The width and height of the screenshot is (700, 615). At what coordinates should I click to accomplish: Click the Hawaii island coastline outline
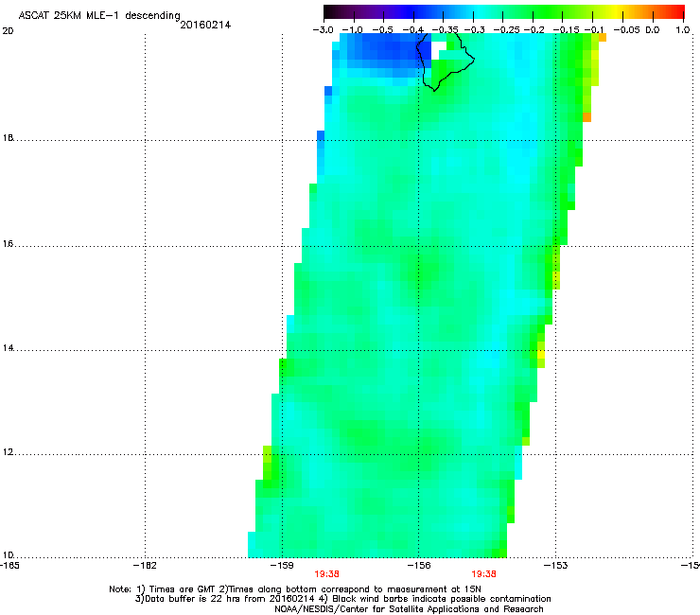click(x=445, y=61)
